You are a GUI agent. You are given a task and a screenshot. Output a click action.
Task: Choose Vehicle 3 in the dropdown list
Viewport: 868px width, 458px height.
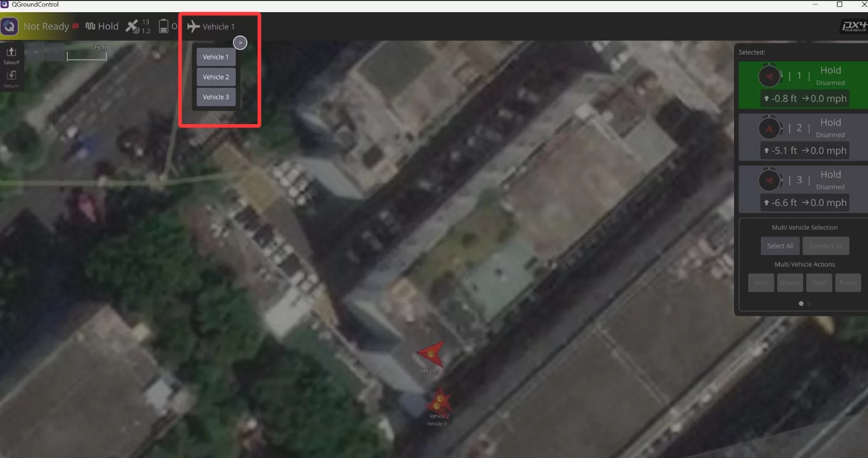[x=216, y=97]
